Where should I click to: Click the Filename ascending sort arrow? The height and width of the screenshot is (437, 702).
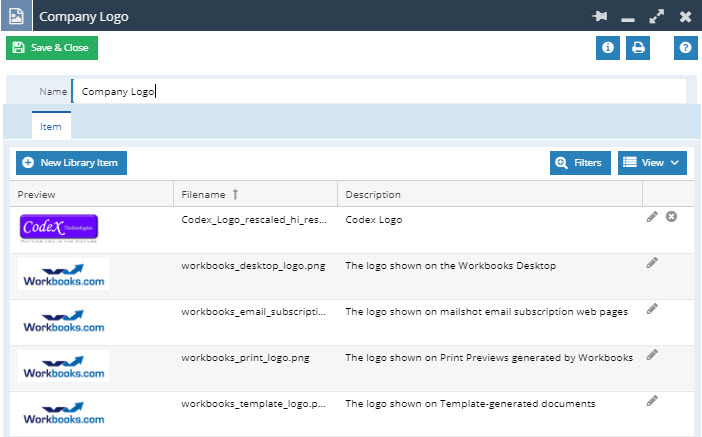point(235,194)
